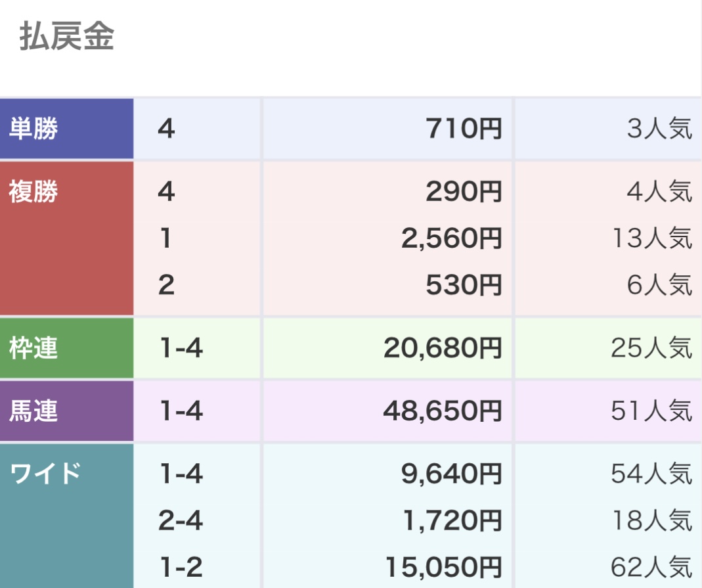
Task: Click the 2,560円 place payout
Action: click(x=451, y=238)
